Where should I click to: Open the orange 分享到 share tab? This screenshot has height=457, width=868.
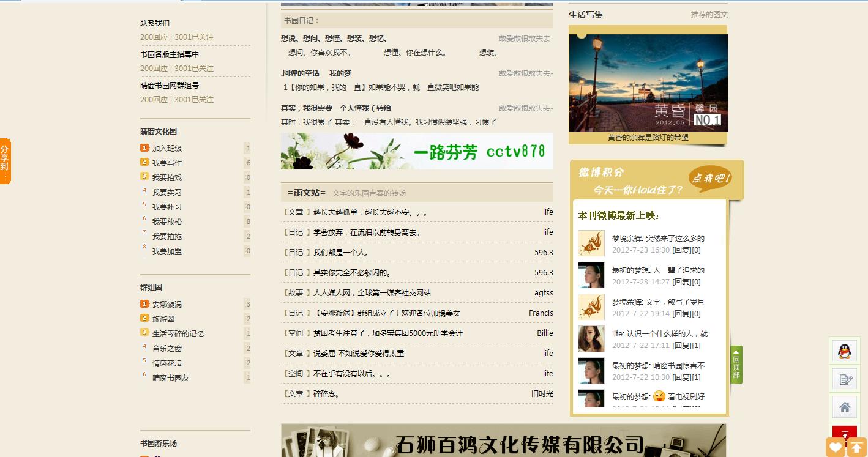coord(5,161)
